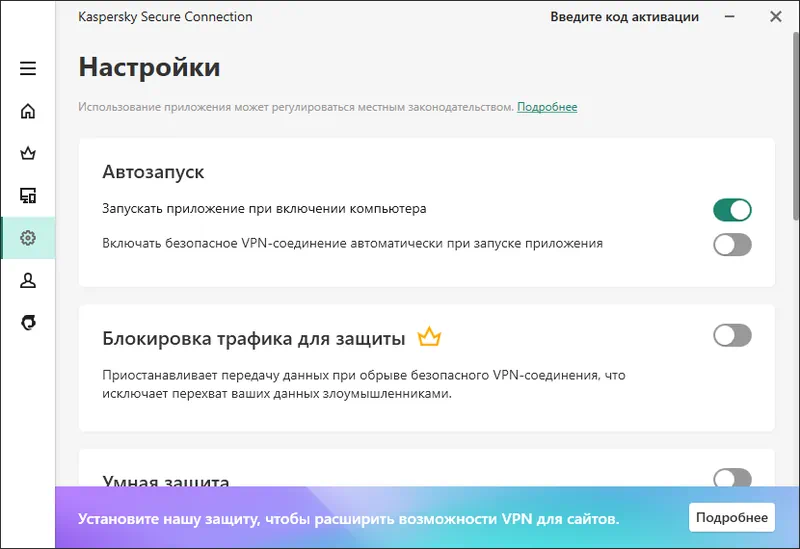
Task: Open Введите код активации
Action: [624, 17]
